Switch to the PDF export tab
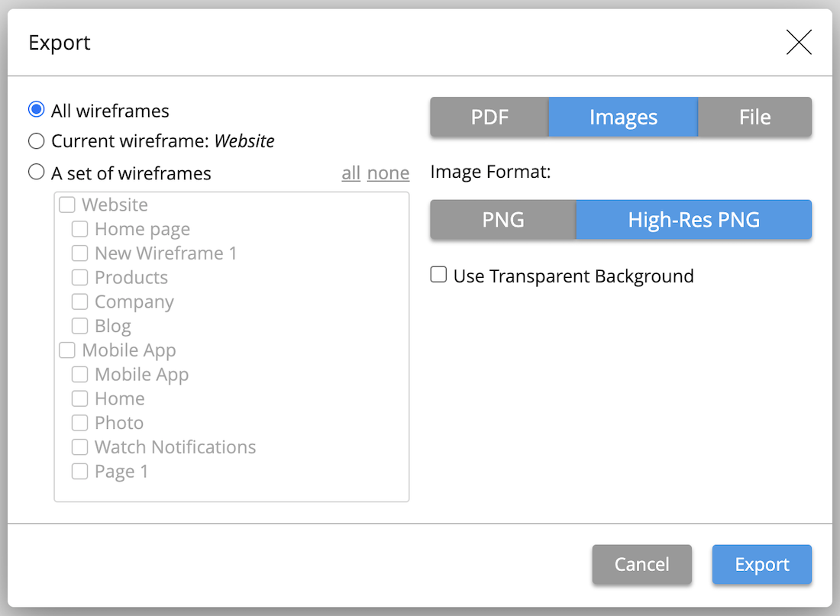Viewport: 840px width, 616px height. tap(489, 118)
